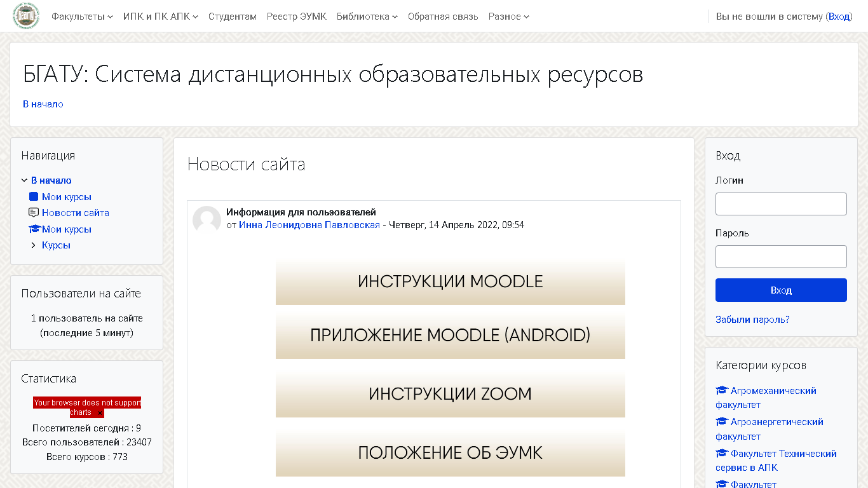Expand the Курсы tree node
The width and height of the screenshot is (868, 488).
34,245
